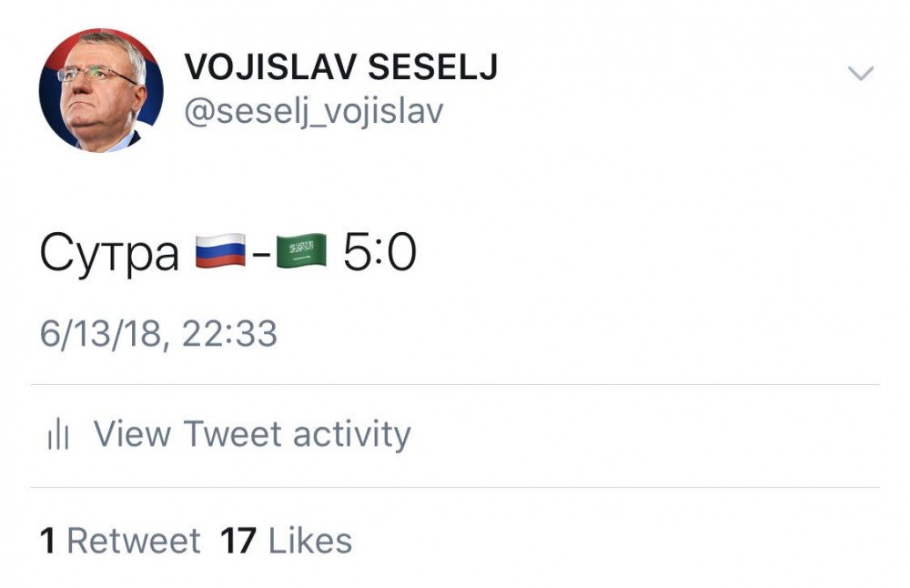
Task: Click the Saudi Arabia flag emoji
Action: point(300,252)
